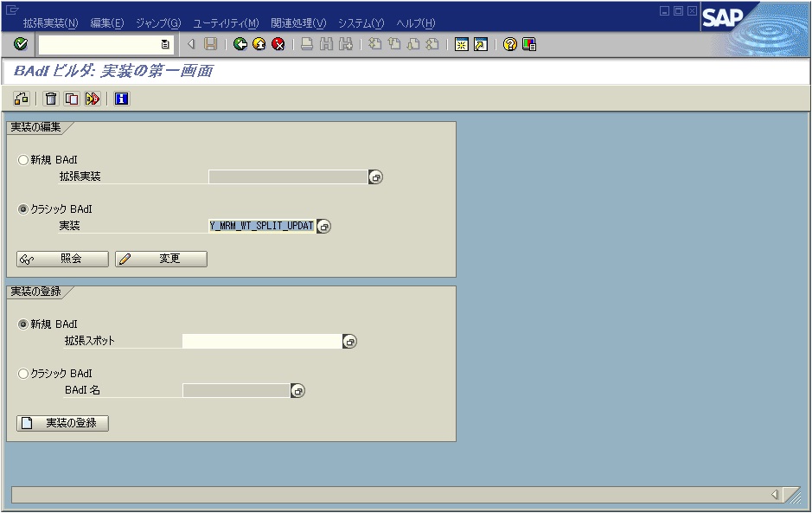Click the green Enter checkmark icon
This screenshot has width=812, height=513.
point(21,45)
